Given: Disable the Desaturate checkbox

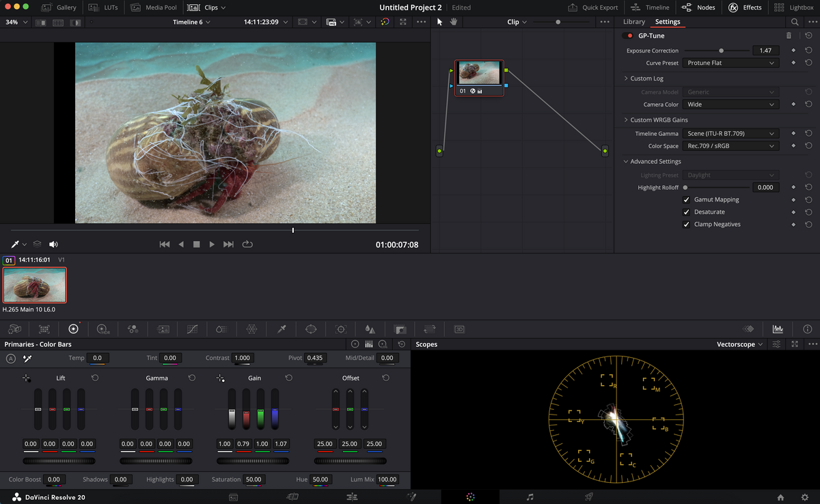Looking at the screenshot, I should [686, 212].
